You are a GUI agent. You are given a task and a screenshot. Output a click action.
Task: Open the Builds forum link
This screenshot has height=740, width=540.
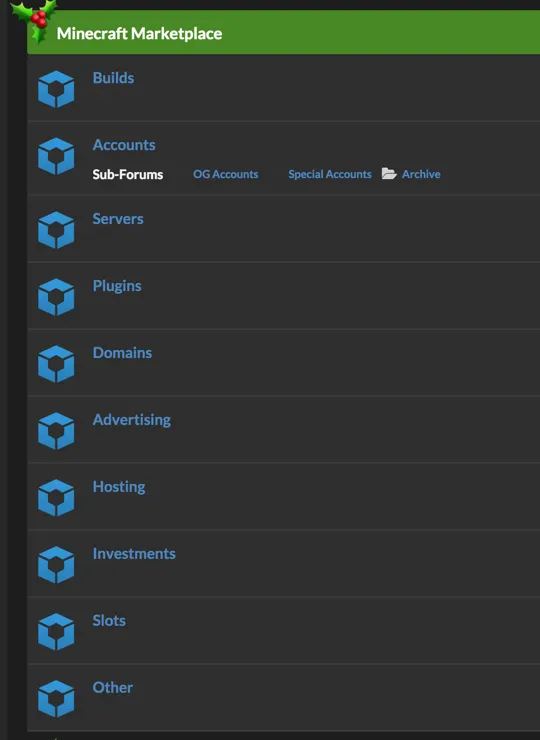click(113, 78)
